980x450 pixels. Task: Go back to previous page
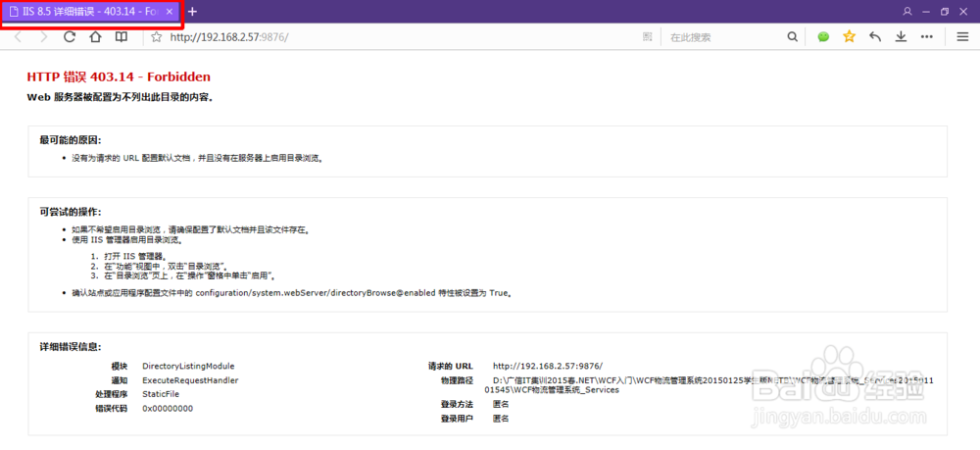point(19,37)
